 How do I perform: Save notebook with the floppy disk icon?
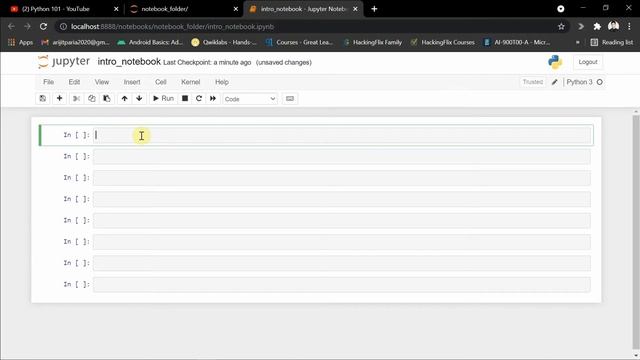tap(43, 98)
